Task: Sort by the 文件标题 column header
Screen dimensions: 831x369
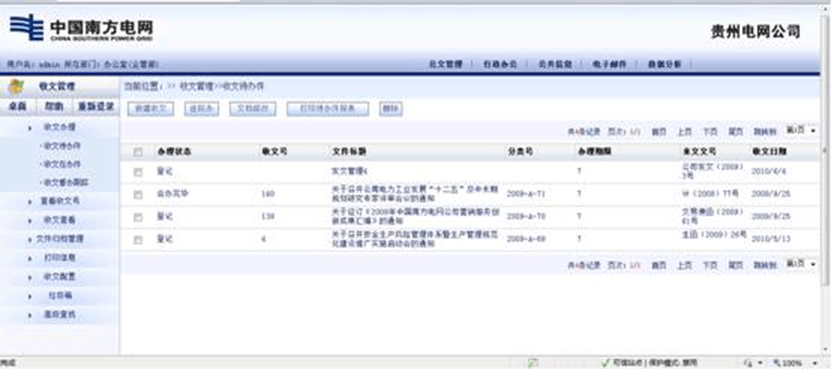Action: click(x=349, y=152)
